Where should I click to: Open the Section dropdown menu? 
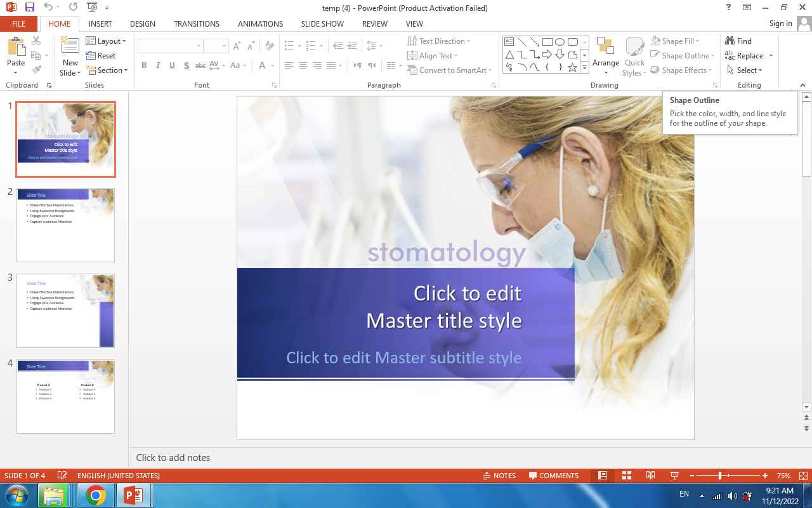click(107, 70)
